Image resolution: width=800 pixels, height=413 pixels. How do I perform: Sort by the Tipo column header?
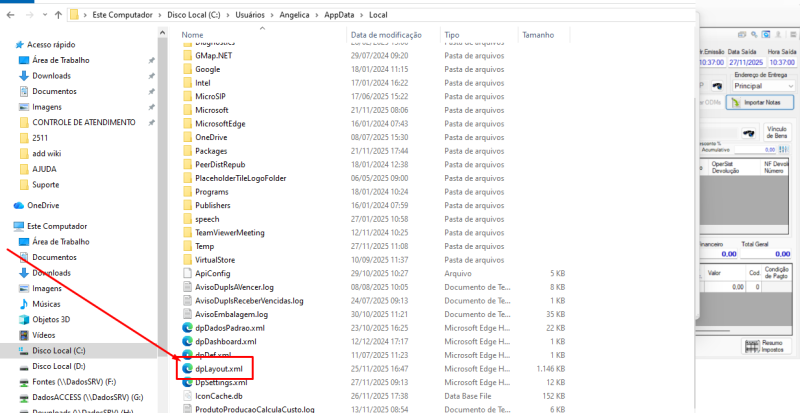tap(452, 35)
